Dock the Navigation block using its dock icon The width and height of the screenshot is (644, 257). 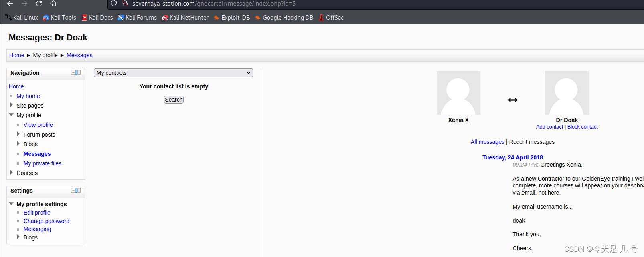tap(79, 72)
